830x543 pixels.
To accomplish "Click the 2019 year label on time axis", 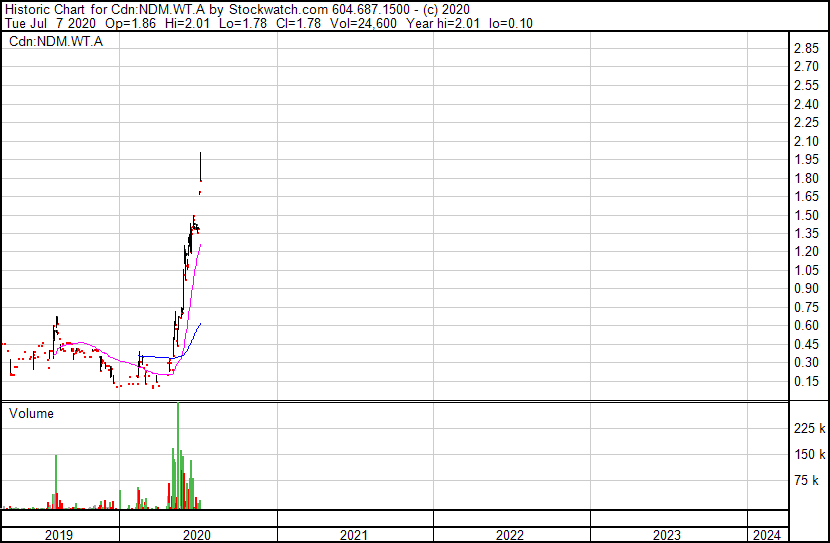I will click(x=60, y=535).
